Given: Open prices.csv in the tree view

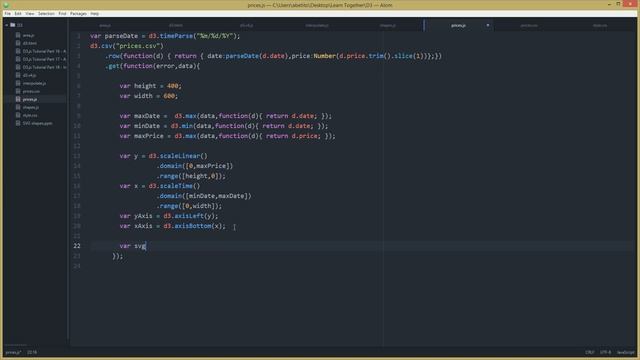Looking at the screenshot, I should click(x=31, y=91).
